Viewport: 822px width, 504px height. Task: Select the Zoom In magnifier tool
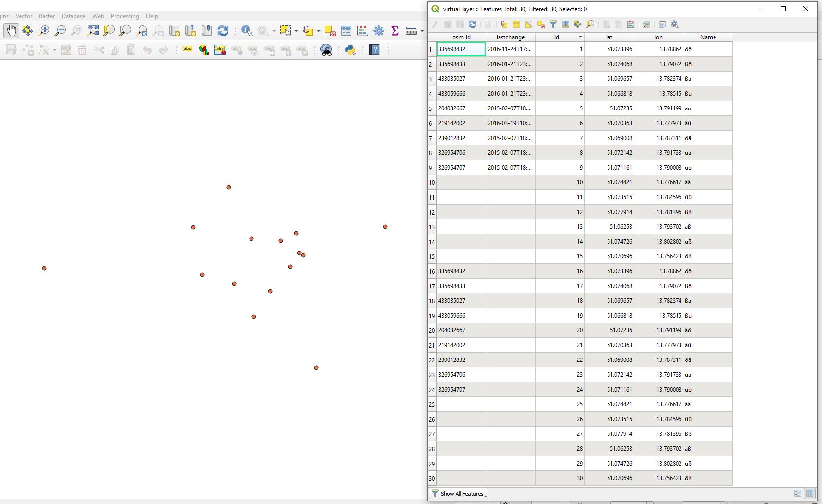(44, 31)
